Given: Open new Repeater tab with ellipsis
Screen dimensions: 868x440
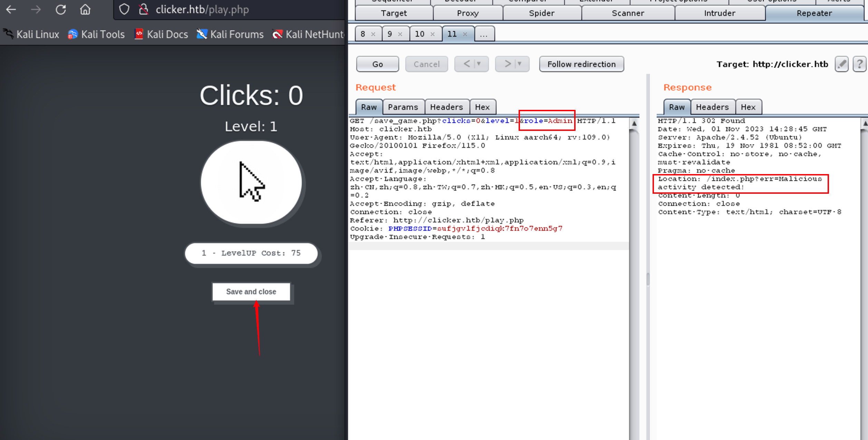Looking at the screenshot, I should 484,34.
